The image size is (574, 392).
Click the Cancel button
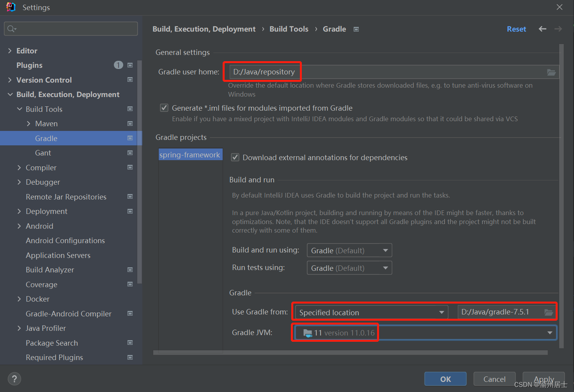[494, 379]
